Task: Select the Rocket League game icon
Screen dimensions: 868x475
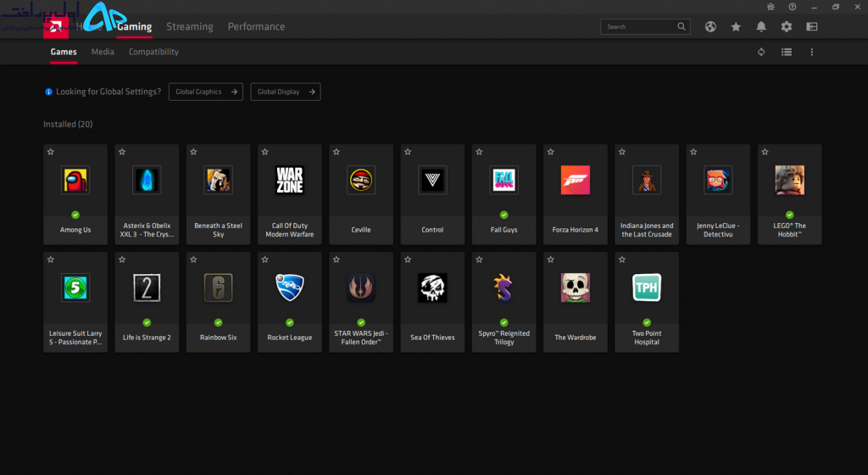Action: [290, 288]
